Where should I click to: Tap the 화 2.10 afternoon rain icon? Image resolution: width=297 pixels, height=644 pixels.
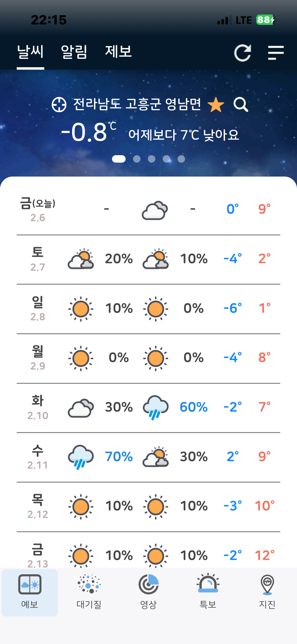156,407
